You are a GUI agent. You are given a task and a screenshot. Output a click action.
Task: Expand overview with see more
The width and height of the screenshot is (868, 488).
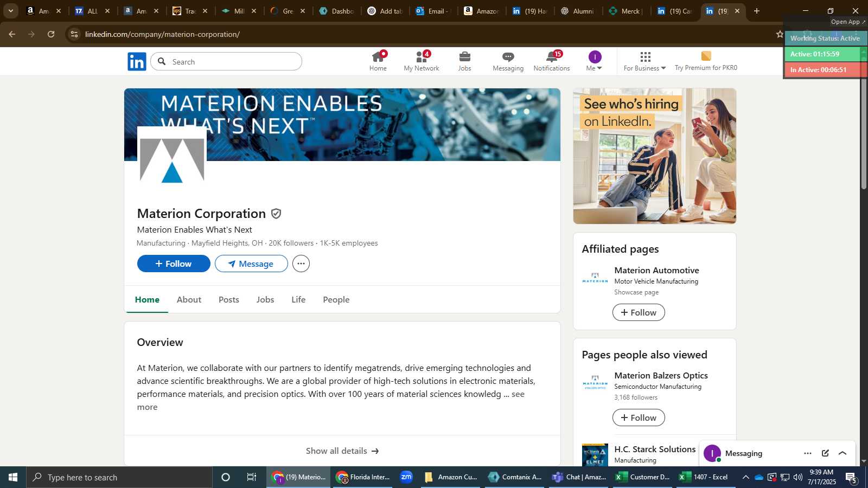click(518, 394)
